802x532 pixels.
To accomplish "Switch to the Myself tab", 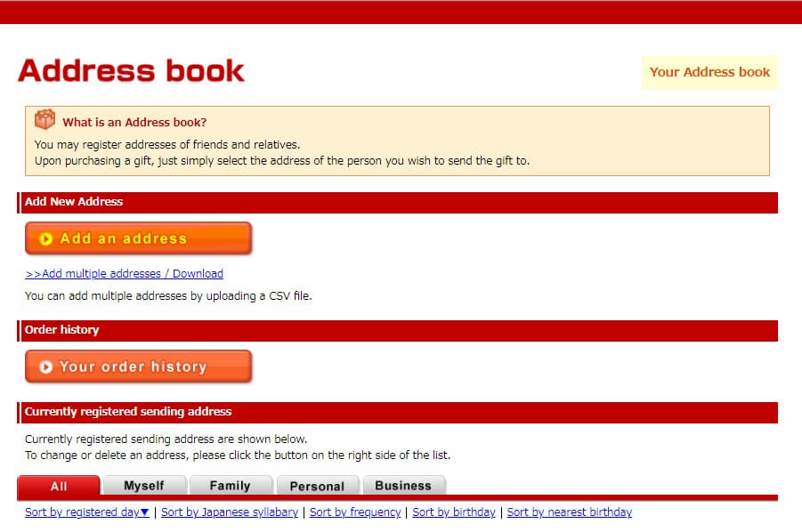I will coord(144,486).
